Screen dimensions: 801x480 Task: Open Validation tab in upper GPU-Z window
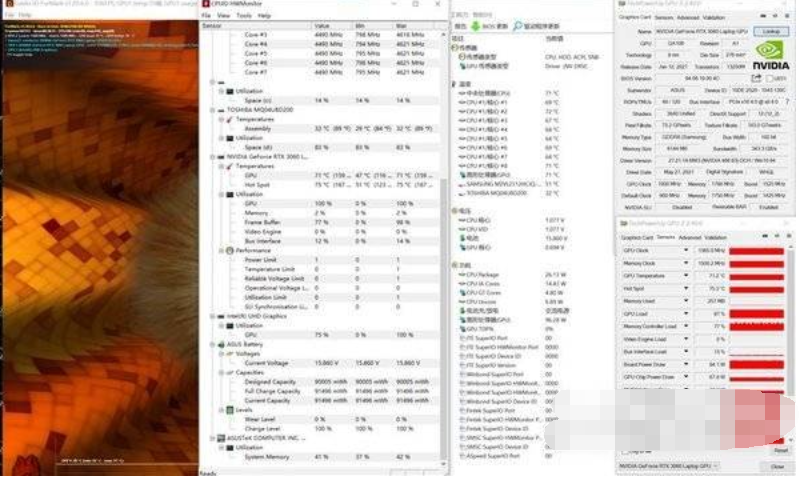(714, 17)
